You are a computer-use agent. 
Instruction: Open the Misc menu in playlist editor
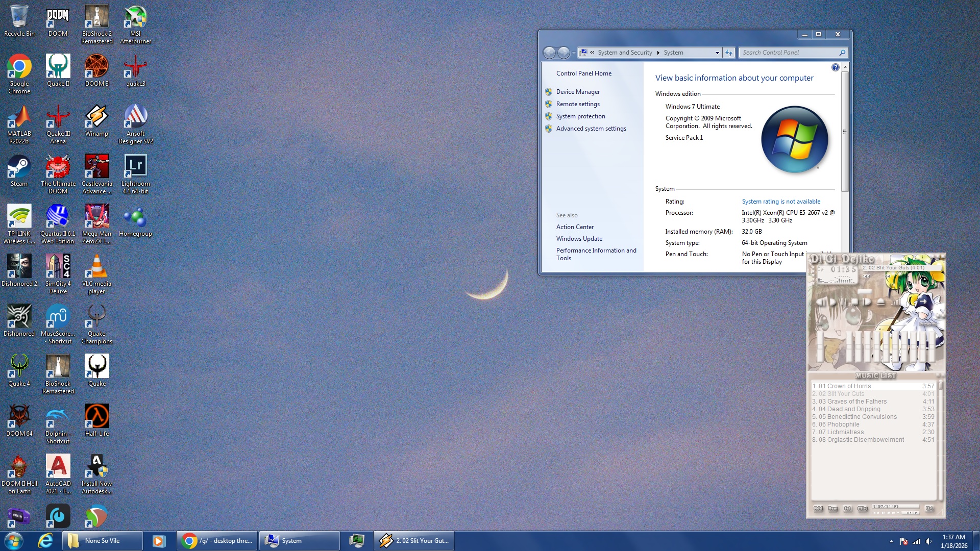863,508
